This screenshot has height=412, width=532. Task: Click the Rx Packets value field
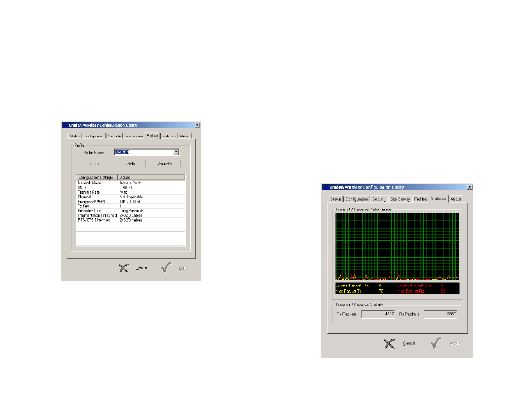tap(441, 314)
